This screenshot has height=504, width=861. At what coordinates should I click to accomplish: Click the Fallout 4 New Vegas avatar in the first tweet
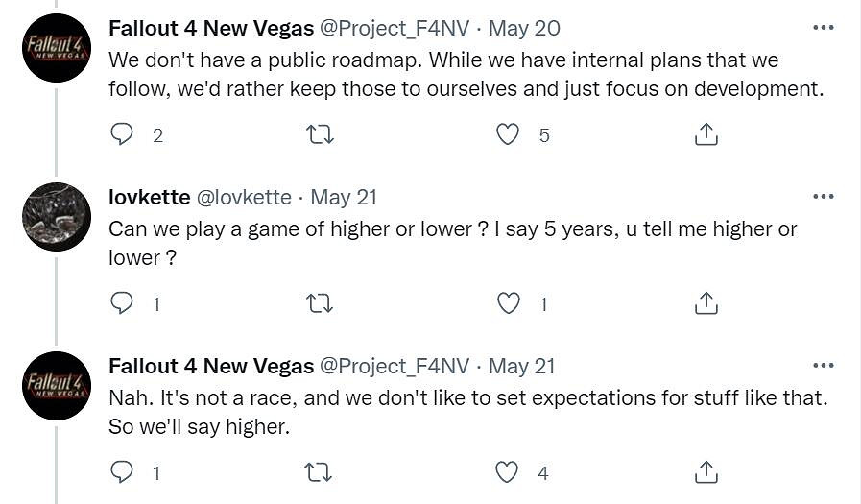[x=57, y=48]
